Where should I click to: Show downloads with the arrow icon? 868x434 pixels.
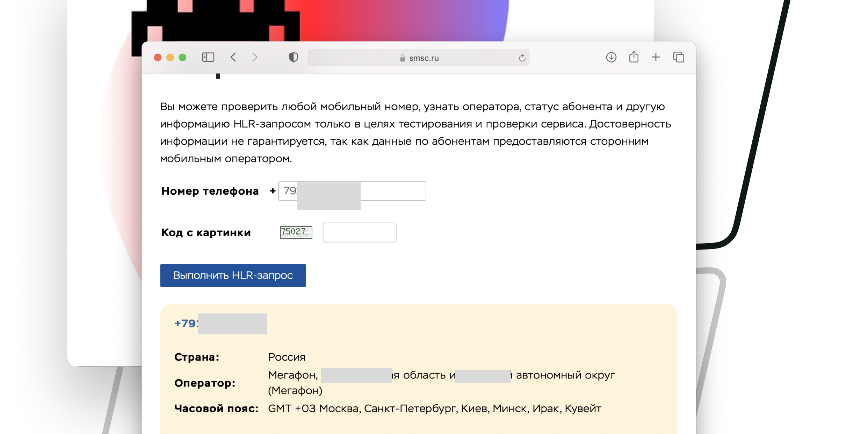point(611,57)
